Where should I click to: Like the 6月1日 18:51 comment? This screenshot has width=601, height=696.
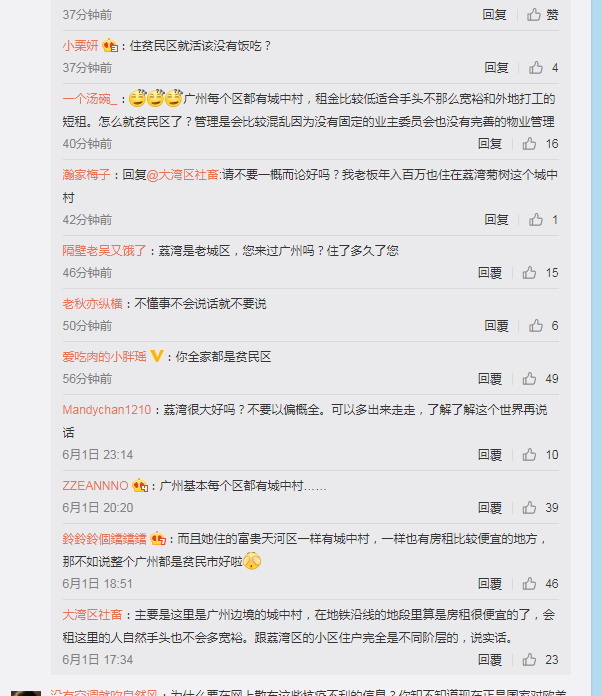point(529,583)
